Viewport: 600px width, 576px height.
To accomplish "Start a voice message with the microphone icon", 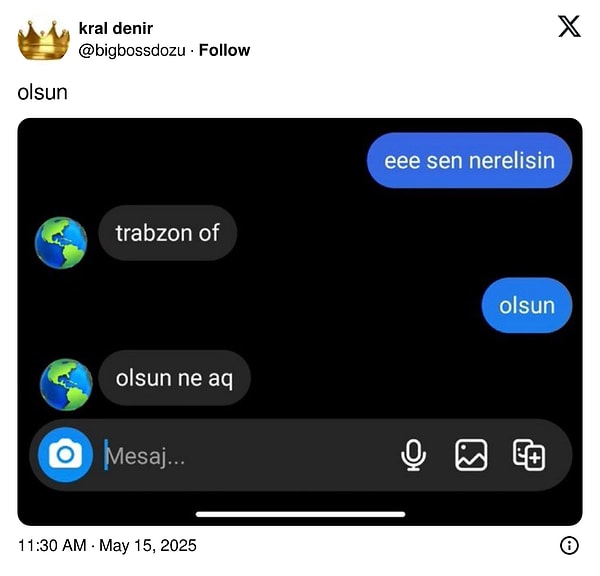I will click(413, 455).
